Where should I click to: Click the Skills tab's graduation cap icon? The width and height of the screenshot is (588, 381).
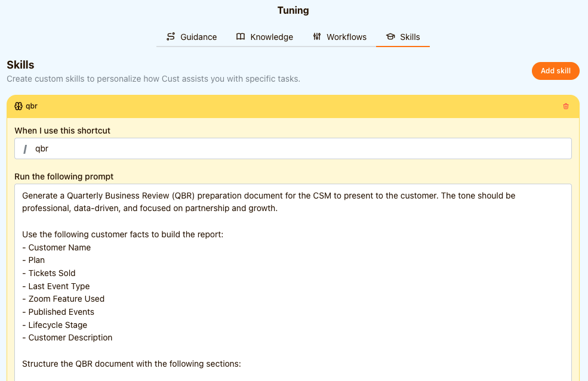tap(390, 37)
